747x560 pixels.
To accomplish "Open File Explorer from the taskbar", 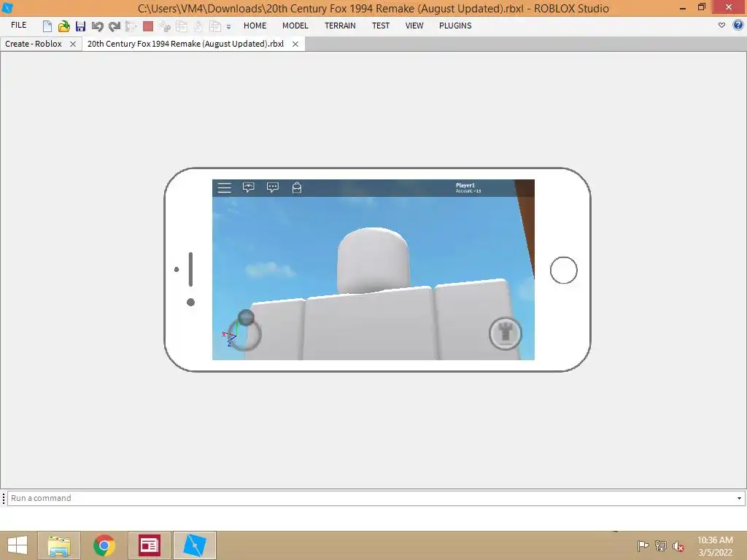I will click(x=59, y=545).
